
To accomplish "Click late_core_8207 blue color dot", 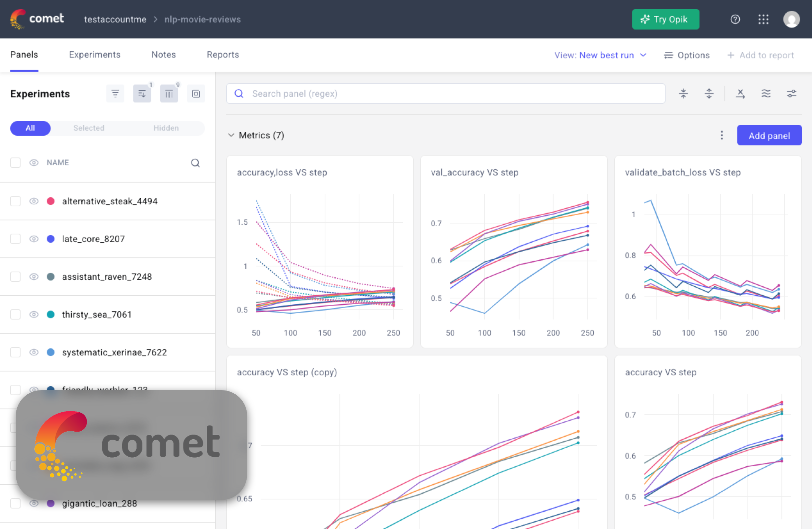I will (50, 239).
